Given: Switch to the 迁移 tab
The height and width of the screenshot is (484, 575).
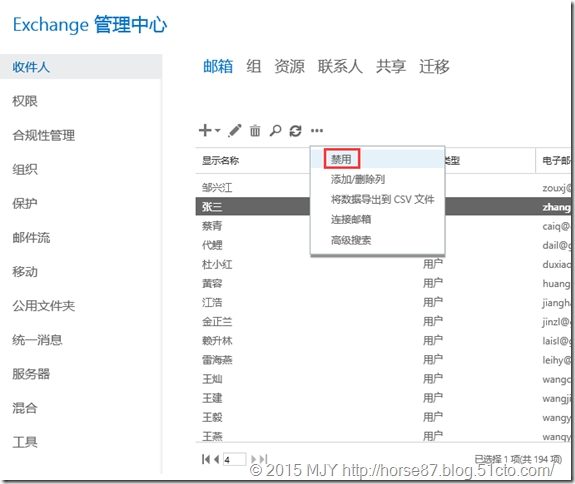Looking at the screenshot, I should 434,67.
